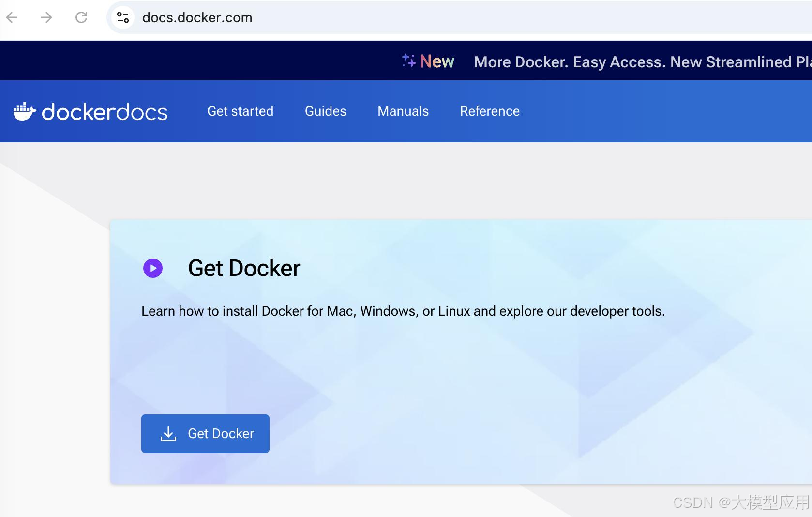The width and height of the screenshot is (812, 517).
Task: Click the Learn how to install Docker description
Action: pos(403,311)
